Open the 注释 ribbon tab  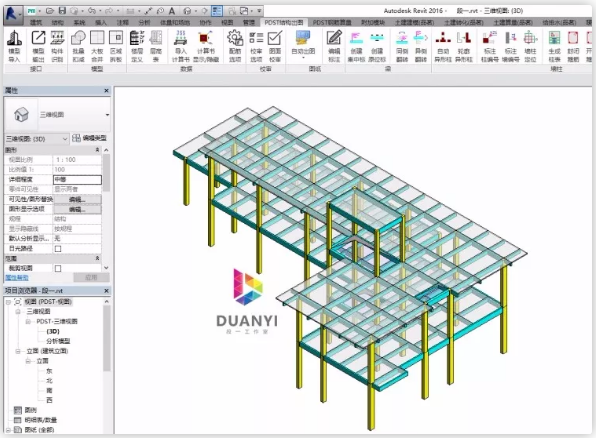pos(123,23)
